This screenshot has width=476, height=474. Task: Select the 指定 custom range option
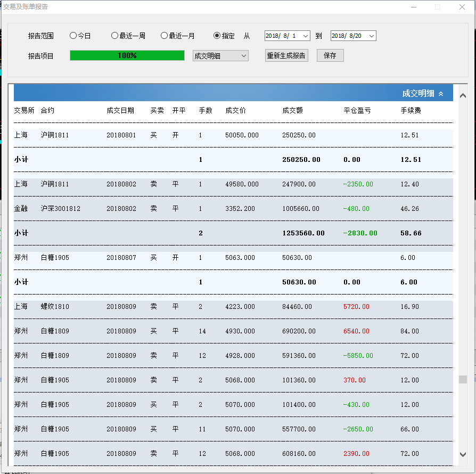[217, 36]
